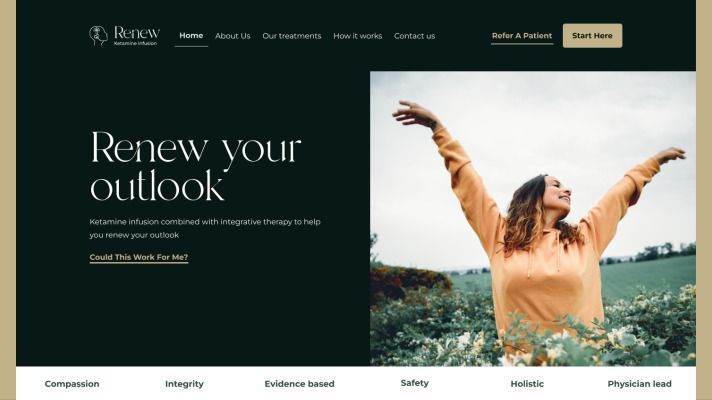The image size is (712, 400).
Task: Select the Compassion value label
Action: [72, 384]
